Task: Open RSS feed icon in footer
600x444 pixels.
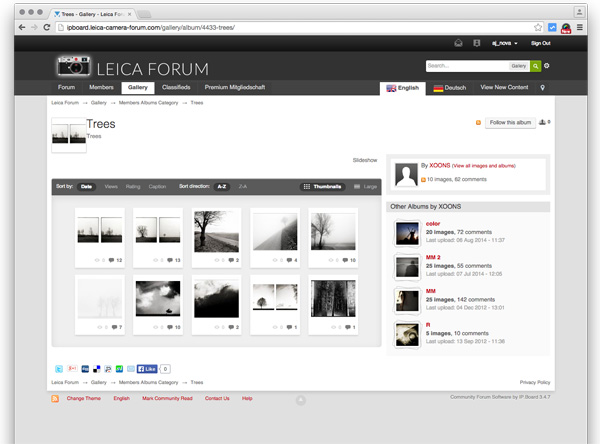Action: pyautogui.click(x=56, y=398)
